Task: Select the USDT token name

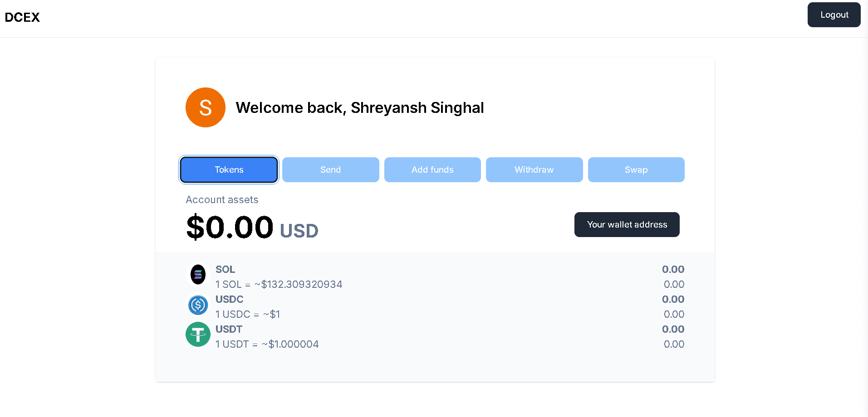Action: [x=229, y=329]
